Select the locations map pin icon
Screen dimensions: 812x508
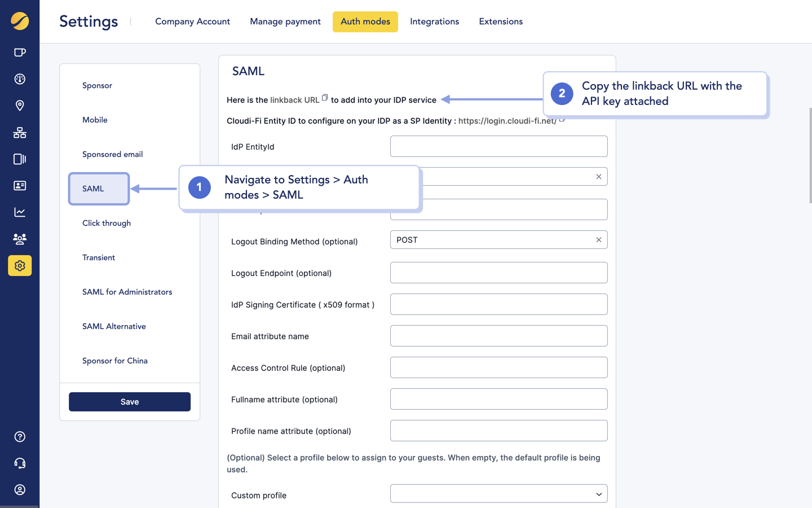(20, 106)
